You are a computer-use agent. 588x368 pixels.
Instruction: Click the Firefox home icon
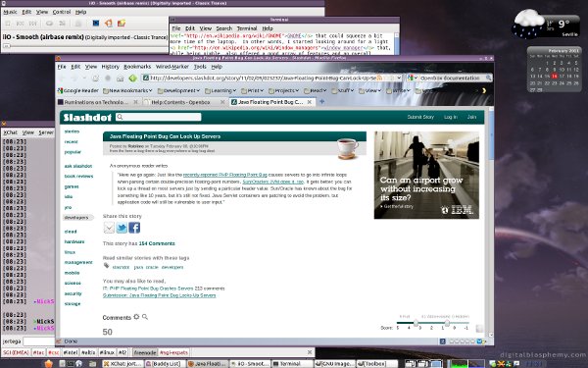pos(120,79)
